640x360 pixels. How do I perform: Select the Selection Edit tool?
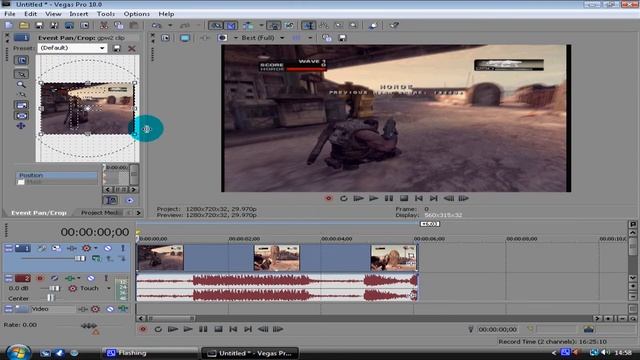[339, 25]
